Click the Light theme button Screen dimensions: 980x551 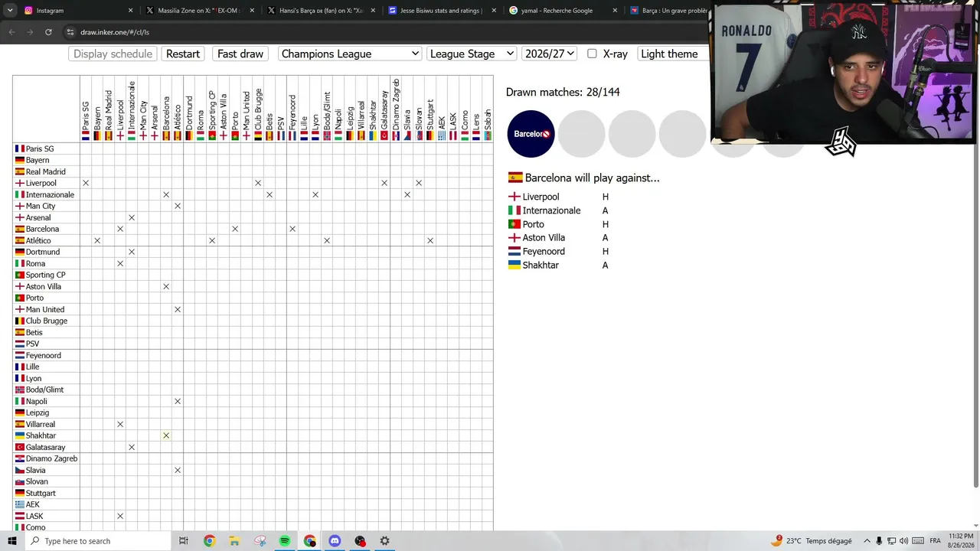tap(669, 54)
